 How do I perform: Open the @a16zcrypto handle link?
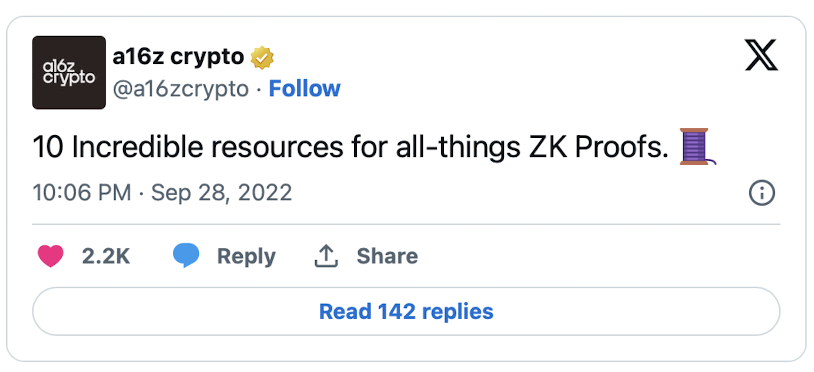click(x=181, y=89)
